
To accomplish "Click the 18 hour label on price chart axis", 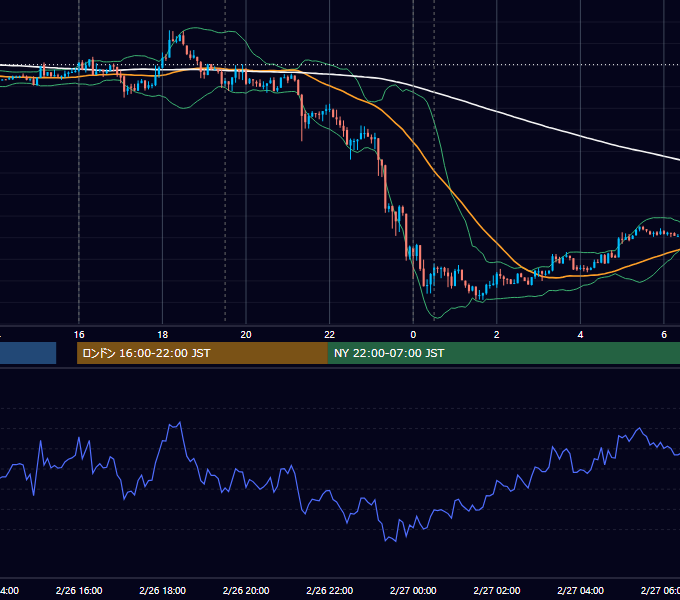I will pyautogui.click(x=163, y=335).
